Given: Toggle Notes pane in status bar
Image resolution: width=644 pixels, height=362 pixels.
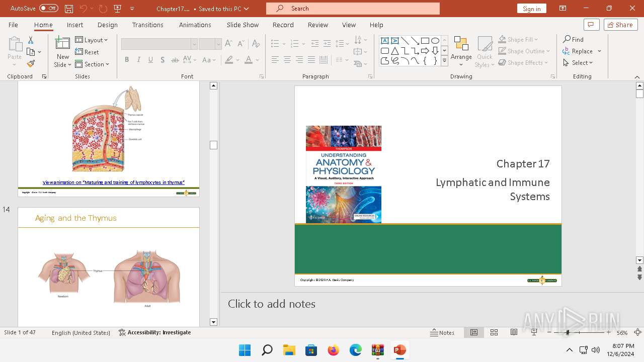Looking at the screenshot, I should point(442,332).
